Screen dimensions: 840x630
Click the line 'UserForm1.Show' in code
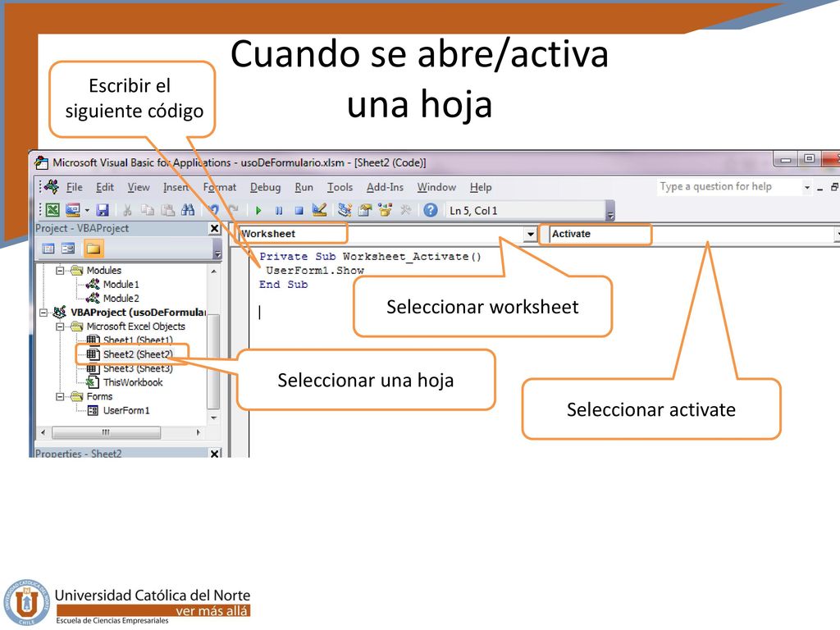[315, 271]
